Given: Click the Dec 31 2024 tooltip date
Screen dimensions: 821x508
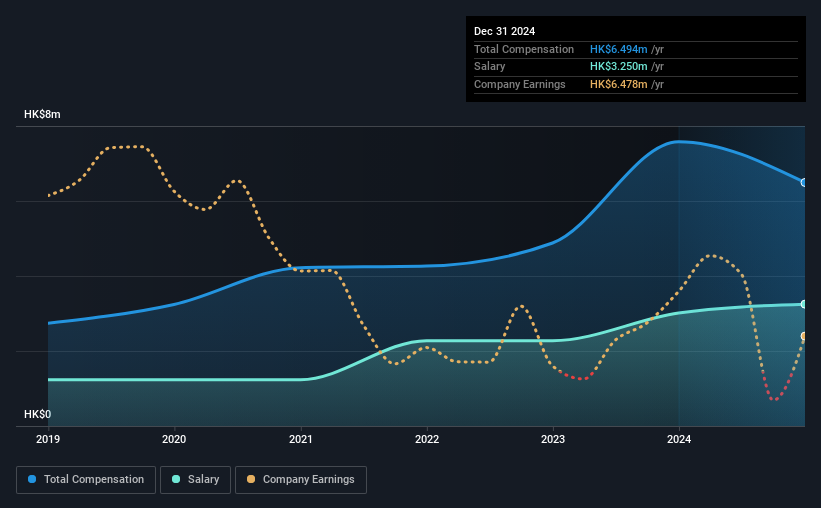Looking at the screenshot, I should pos(504,31).
